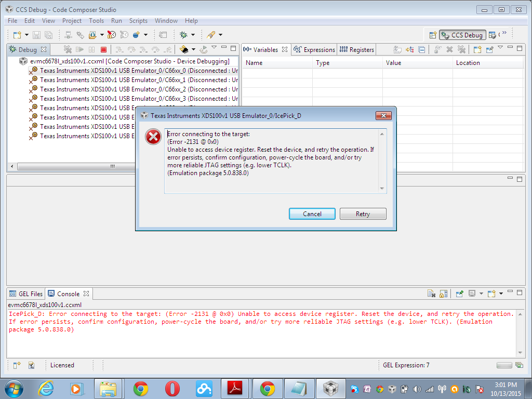Click the clock enable toolbar icon

[112, 35]
